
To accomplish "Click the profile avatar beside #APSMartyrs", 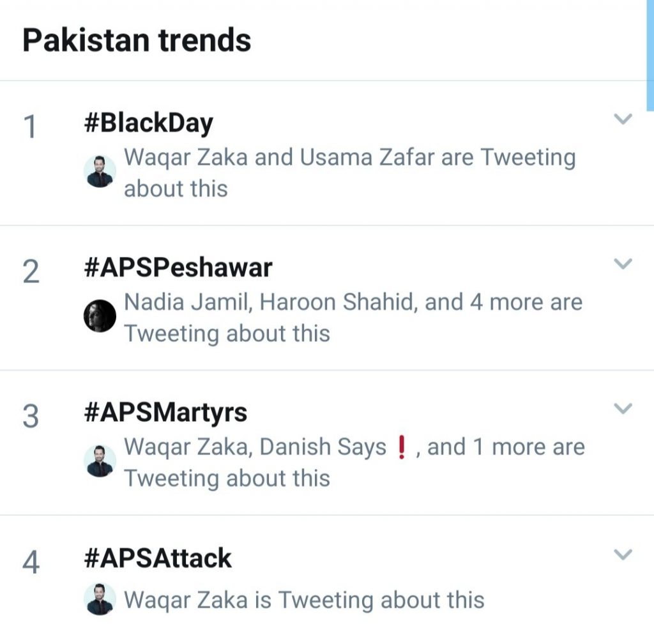I will (x=100, y=461).
